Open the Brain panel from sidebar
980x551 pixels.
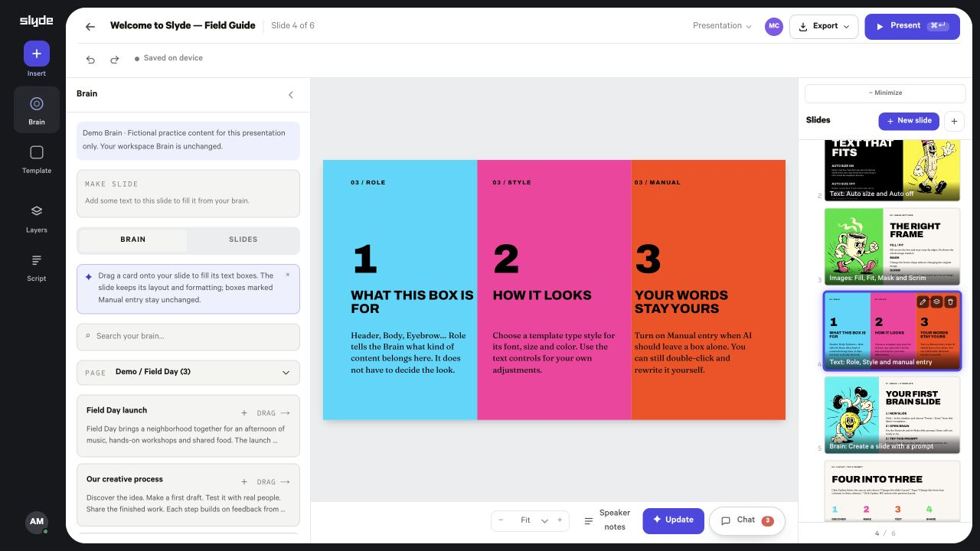37,110
